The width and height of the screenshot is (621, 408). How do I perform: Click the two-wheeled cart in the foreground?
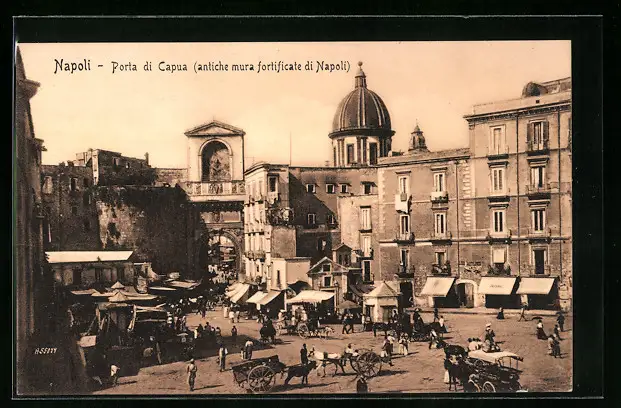click(x=258, y=373)
